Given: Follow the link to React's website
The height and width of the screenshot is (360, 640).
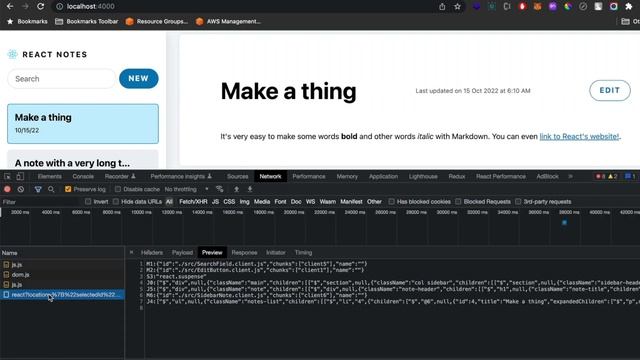Looking at the screenshot, I should [579, 136].
